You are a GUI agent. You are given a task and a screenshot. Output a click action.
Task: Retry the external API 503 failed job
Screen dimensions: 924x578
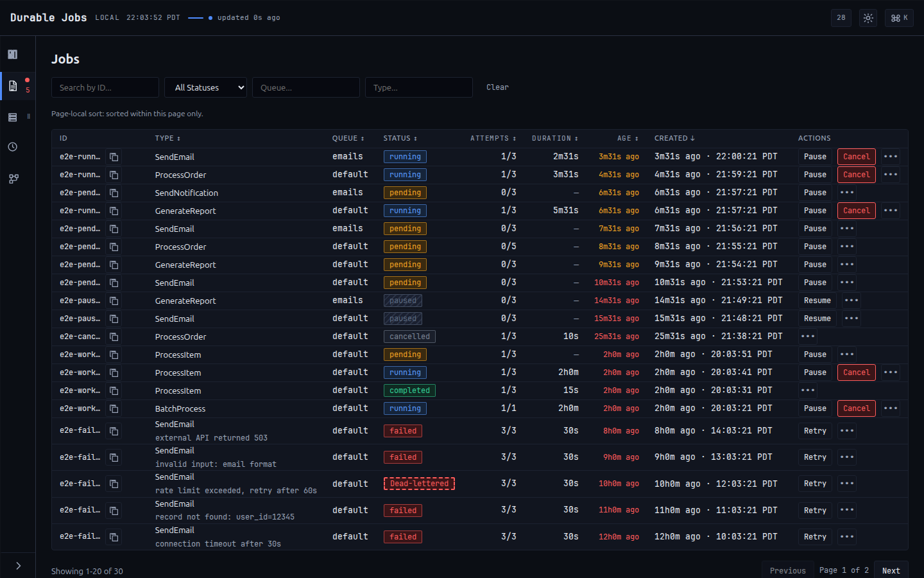click(815, 431)
